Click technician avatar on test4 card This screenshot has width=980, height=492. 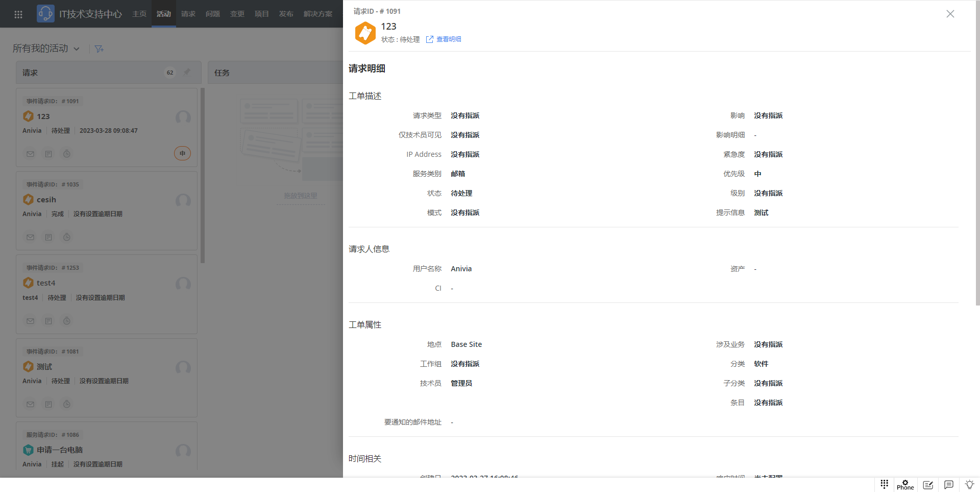183,284
